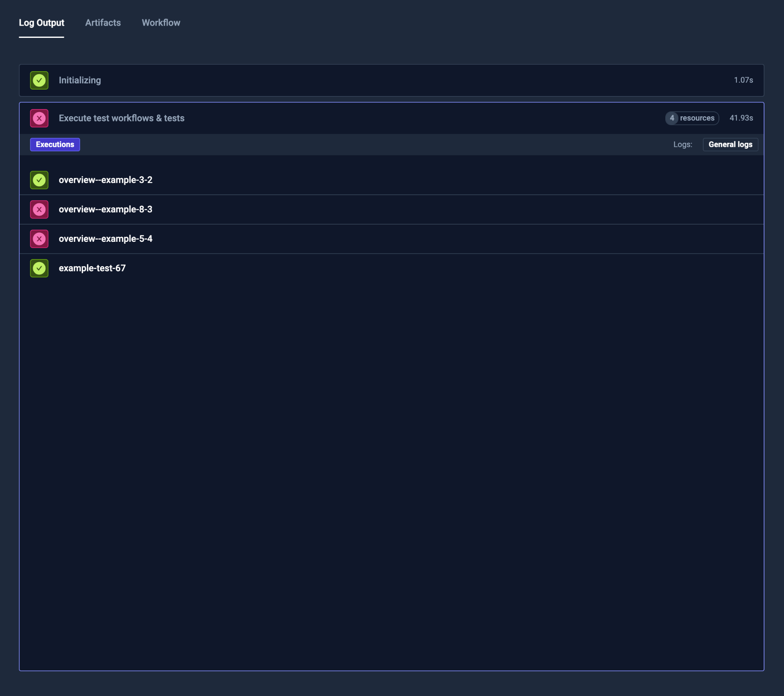The image size is (784, 696).
Task: Switch to the Artifacts tab
Action: click(x=103, y=23)
